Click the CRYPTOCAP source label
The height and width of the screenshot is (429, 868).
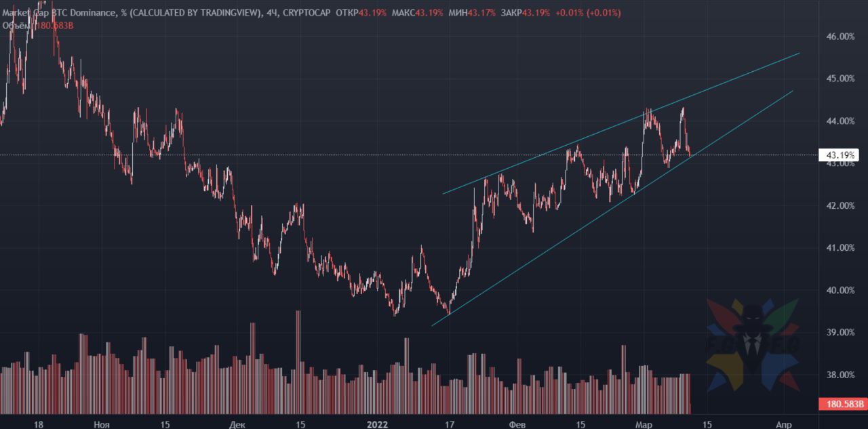[307, 14]
